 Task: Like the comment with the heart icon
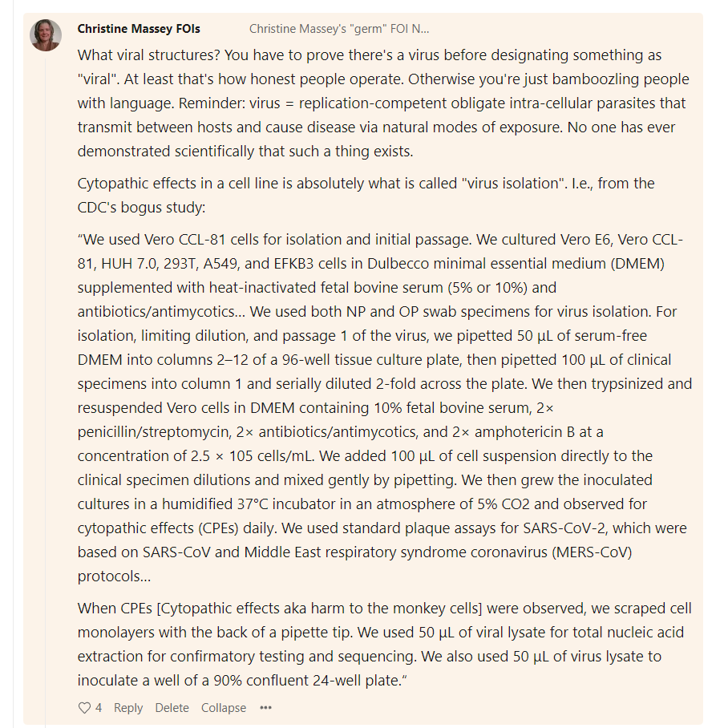coord(84,708)
